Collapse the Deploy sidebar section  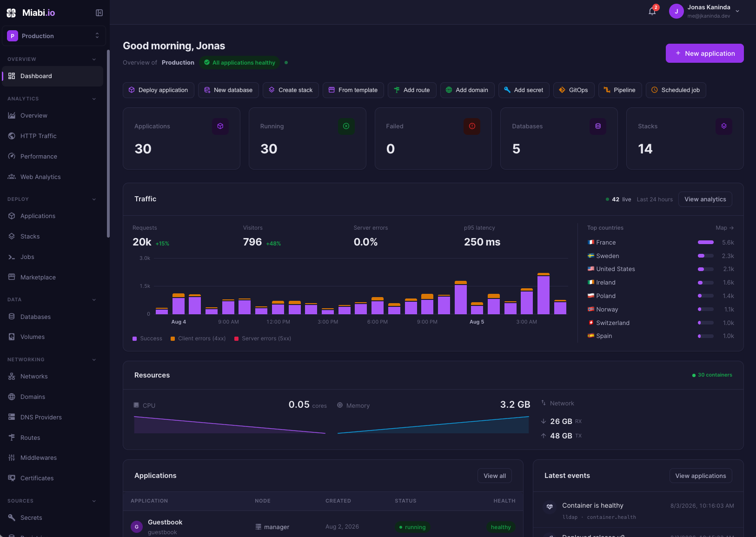(x=94, y=199)
